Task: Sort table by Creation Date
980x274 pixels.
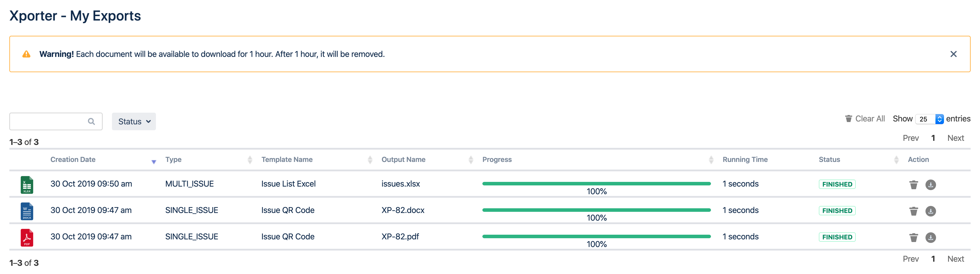Action: pyautogui.click(x=73, y=160)
